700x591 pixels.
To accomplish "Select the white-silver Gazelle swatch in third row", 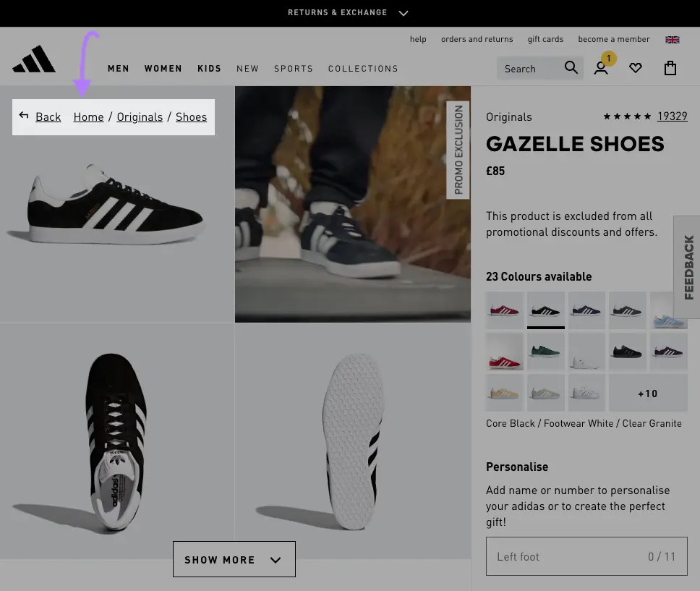I will (586, 393).
